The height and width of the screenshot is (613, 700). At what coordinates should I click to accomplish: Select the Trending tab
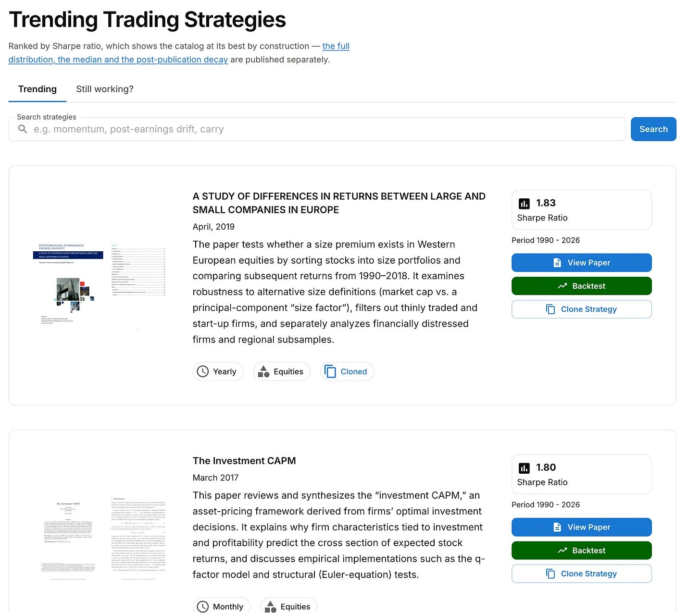pyautogui.click(x=37, y=89)
